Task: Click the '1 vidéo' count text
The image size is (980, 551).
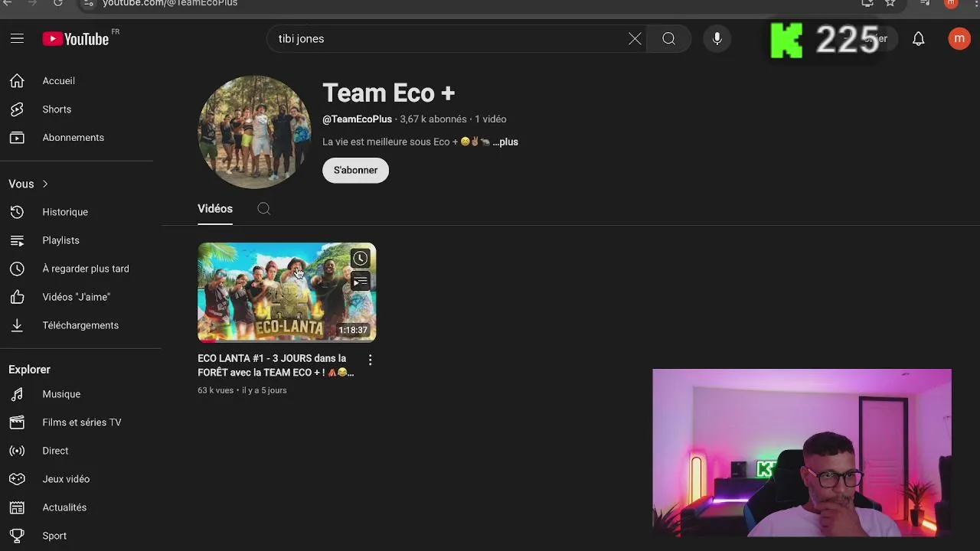Action: [x=490, y=119]
